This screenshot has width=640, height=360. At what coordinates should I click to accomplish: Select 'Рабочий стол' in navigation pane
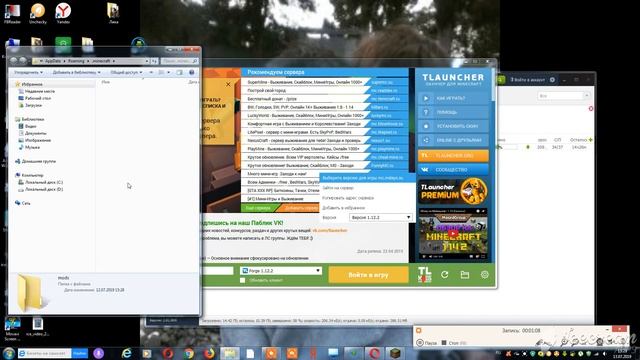coord(38,98)
